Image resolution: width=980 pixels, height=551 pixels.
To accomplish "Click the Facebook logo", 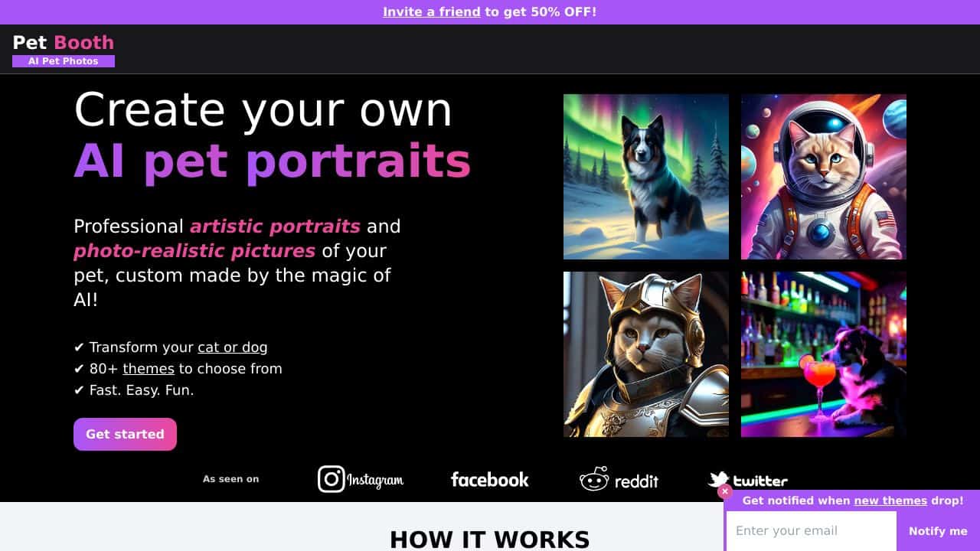I will pyautogui.click(x=490, y=480).
